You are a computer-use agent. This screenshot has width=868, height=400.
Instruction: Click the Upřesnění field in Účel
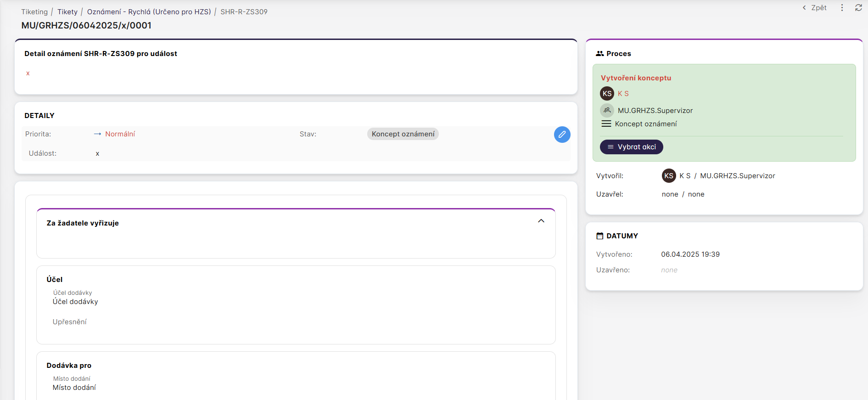[x=70, y=322]
